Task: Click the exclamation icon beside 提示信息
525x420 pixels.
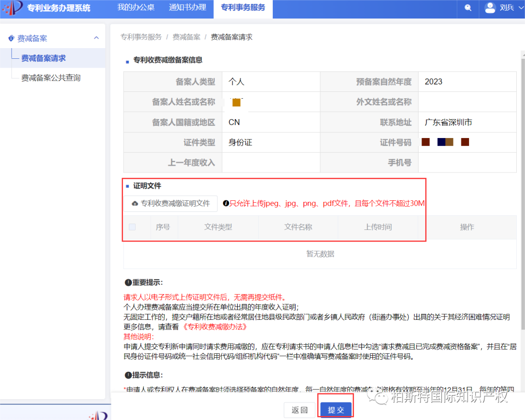Action: pyautogui.click(x=127, y=374)
